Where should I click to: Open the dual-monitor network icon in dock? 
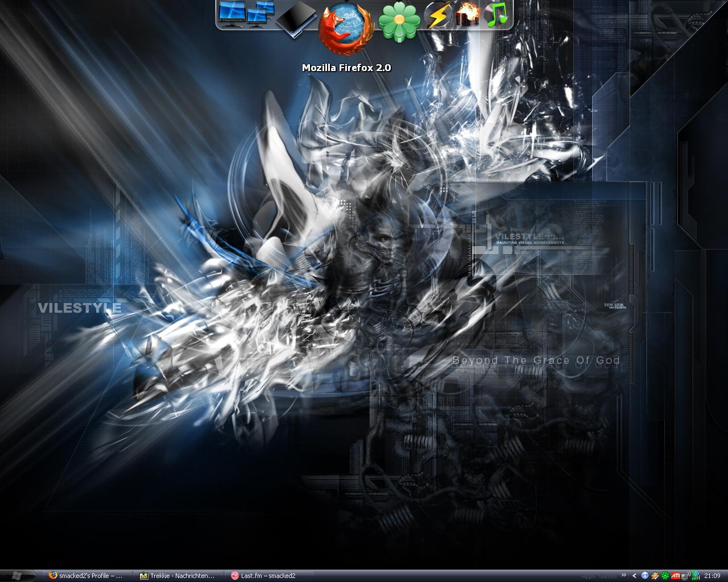coord(260,14)
